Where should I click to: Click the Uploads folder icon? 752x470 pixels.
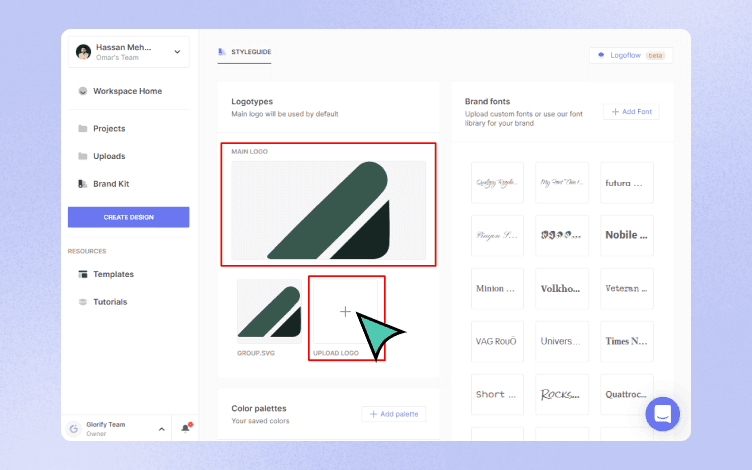[x=82, y=156]
